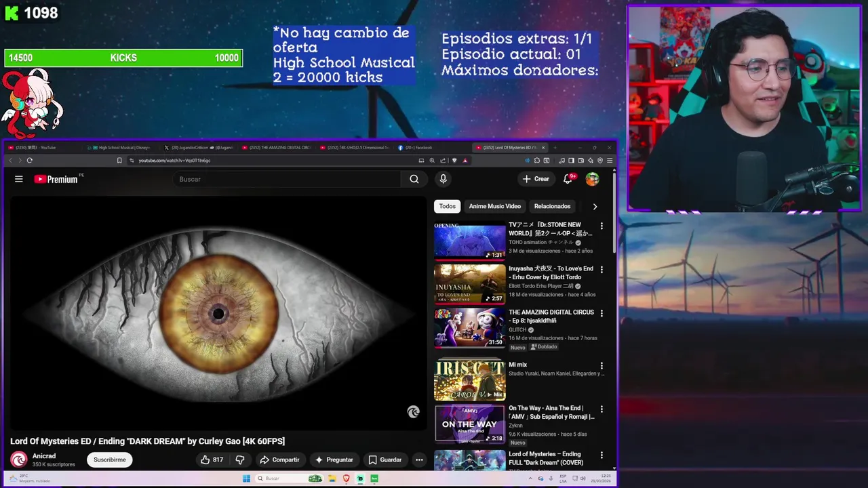Click the Brave shields icon
The image size is (868, 488).
click(x=454, y=161)
